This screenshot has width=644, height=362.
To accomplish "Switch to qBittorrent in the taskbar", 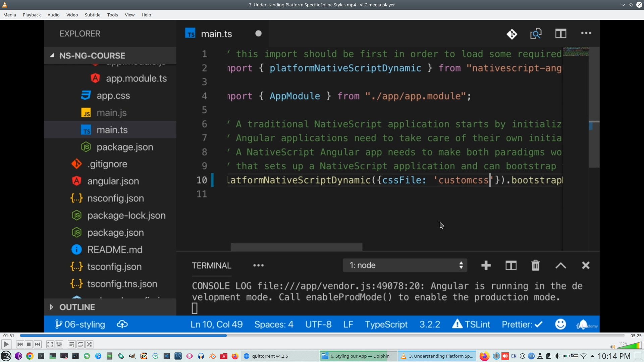I will click(x=270, y=356).
